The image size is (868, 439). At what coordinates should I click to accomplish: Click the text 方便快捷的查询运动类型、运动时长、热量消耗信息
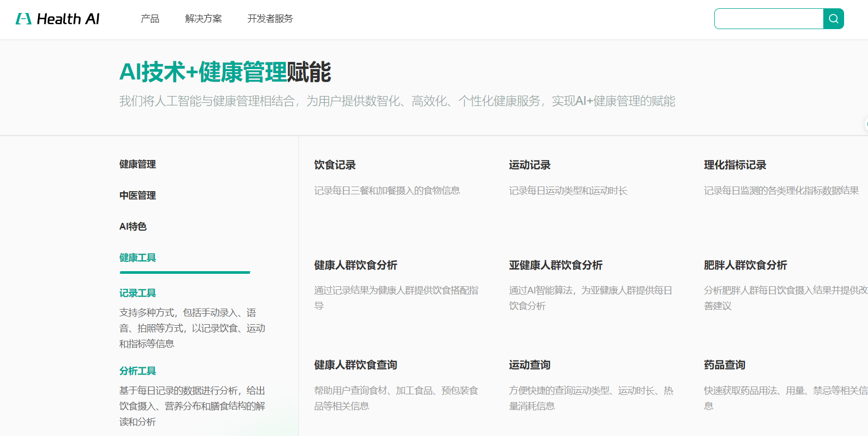pyautogui.click(x=591, y=398)
